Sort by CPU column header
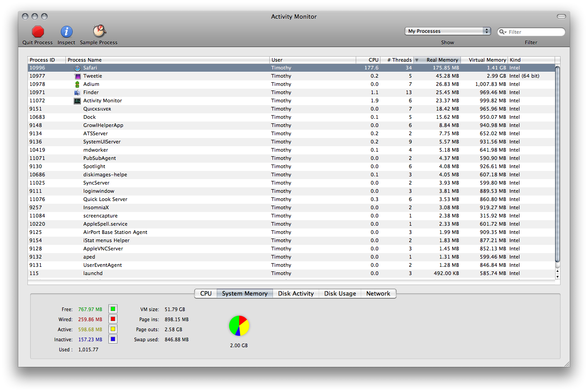588x392 pixels. [x=368, y=60]
